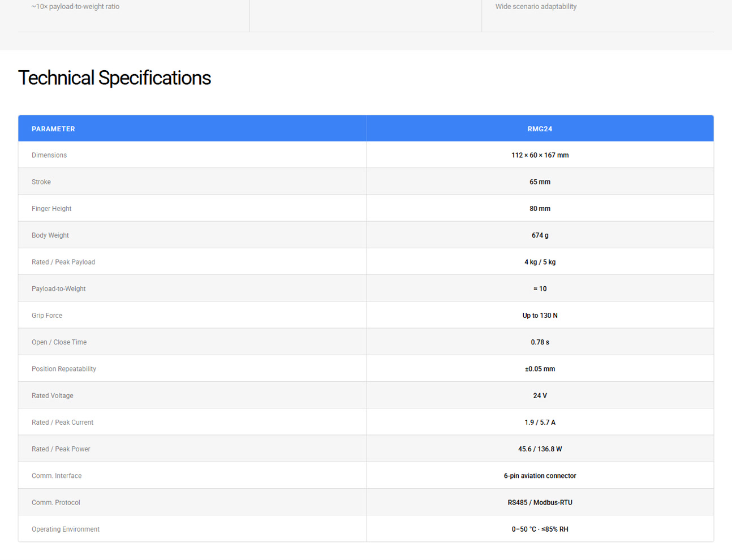Select the 80 mm finger height value
The image size is (732, 560).
pyautogui.click(x=540, y=209)
